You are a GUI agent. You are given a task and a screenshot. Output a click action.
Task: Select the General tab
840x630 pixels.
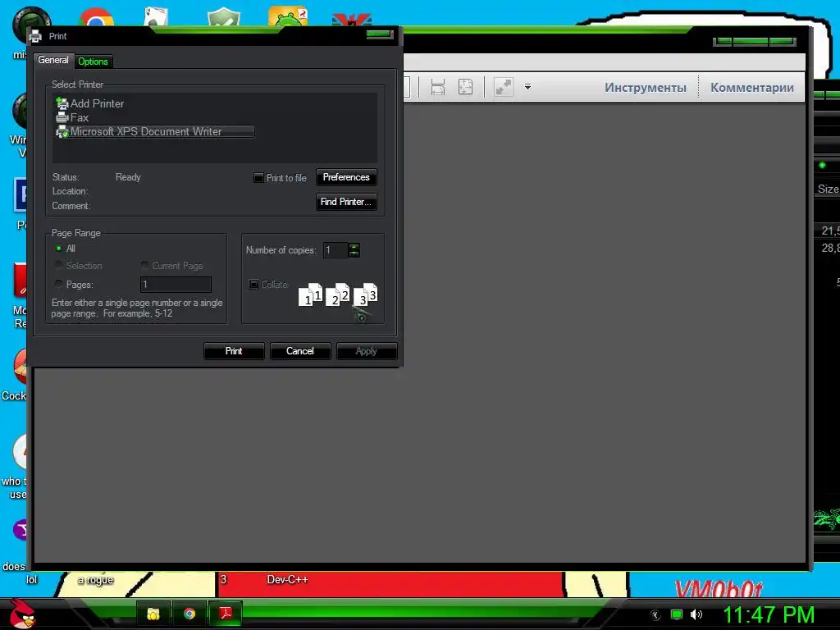click(x=53, y=60)
